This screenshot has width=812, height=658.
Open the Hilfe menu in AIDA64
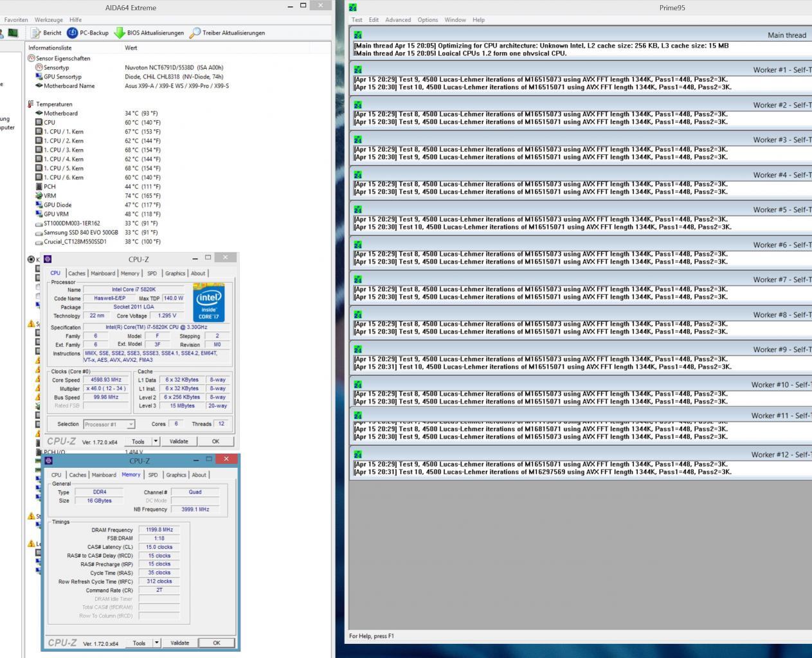coord(75,20)
